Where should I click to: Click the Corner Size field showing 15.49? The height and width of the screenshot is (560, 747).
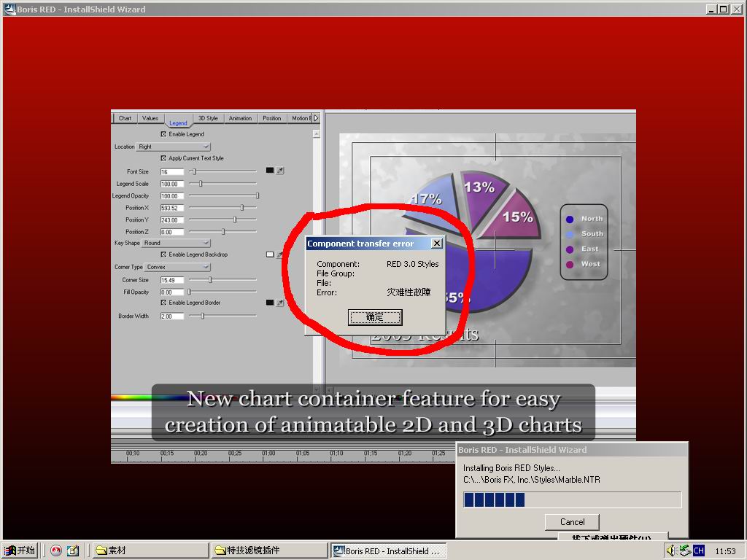(x=172, y=281)
